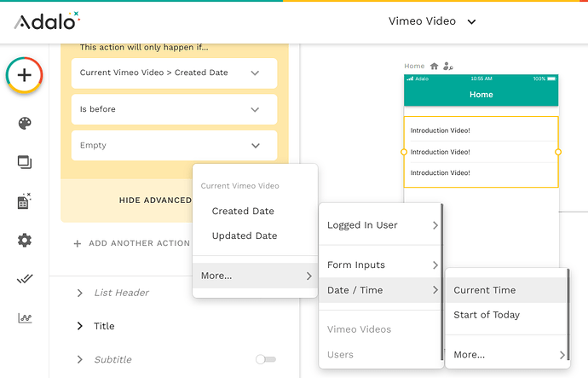Open the analytics chart icon
588x378 pixels.
point(25,318)
